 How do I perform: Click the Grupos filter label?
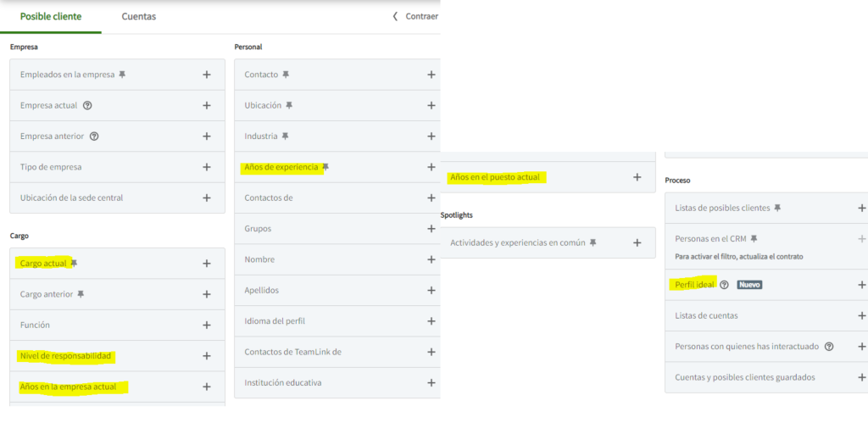(x=258, y=229)
